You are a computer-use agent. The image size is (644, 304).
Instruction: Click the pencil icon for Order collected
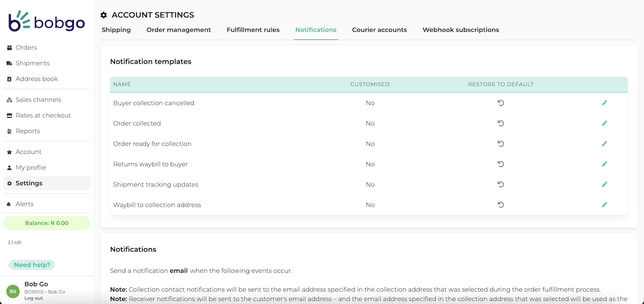604,123
